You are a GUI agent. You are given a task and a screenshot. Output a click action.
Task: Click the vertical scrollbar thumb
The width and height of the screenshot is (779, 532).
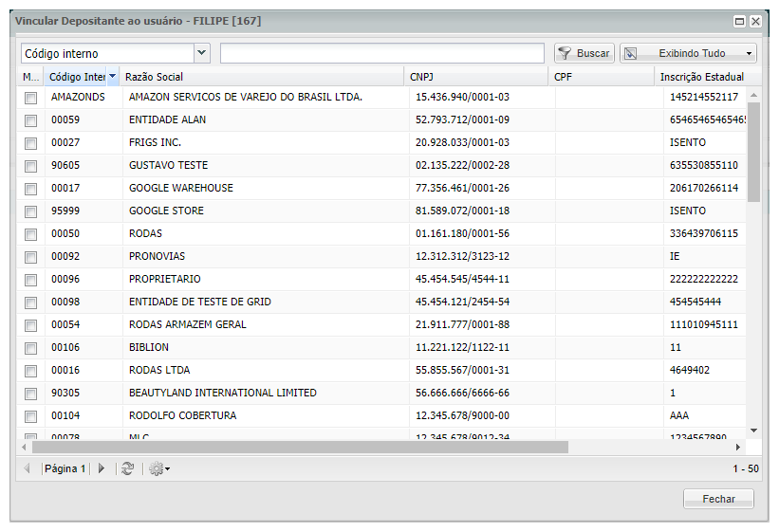(x=753, y=152)
